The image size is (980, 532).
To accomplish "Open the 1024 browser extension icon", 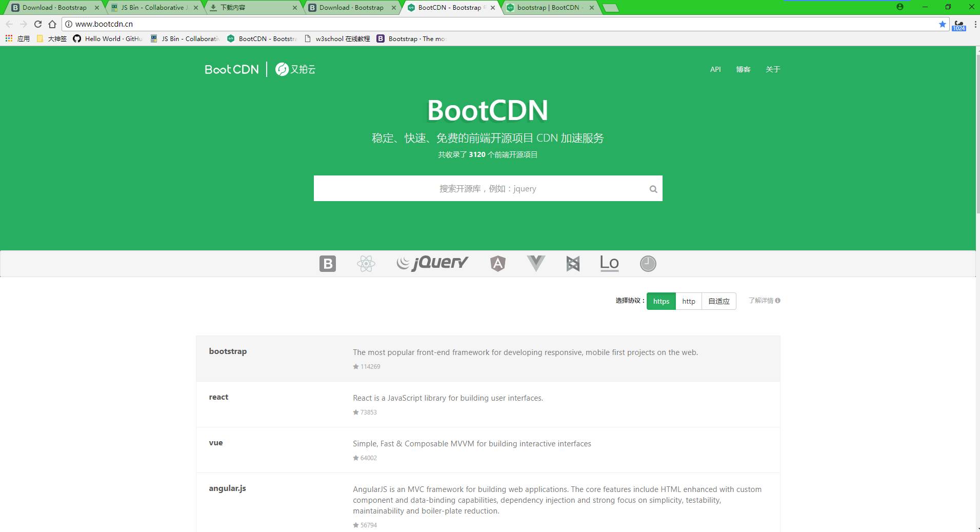I will pyautogui.click(x=959, y=25).
